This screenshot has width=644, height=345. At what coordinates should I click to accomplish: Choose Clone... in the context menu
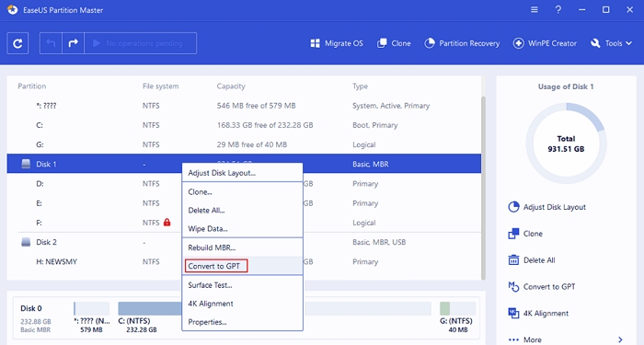(242, 191)
